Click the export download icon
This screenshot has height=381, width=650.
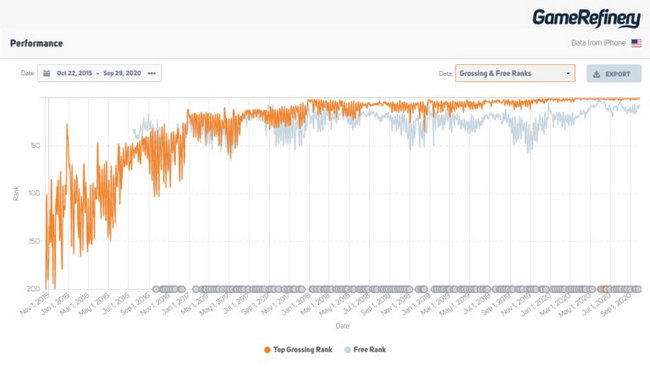click(x=597, y=74)
